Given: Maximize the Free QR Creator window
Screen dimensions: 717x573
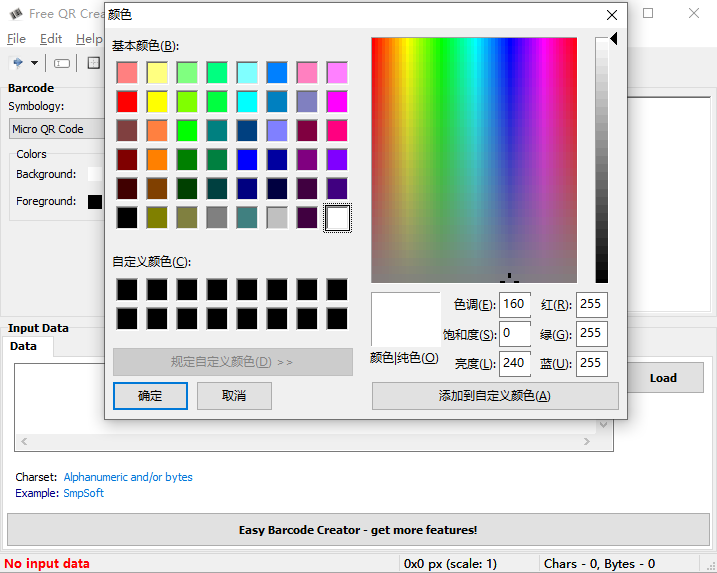Looking at the screenshot, I should tap(648, 13).
